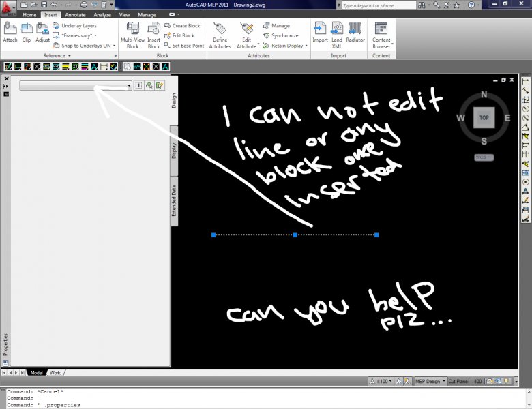The height and width of the screenshot is (409, 532).
Task: Switch to the Annotate ribbon tab
Action: tap(75, 15)
